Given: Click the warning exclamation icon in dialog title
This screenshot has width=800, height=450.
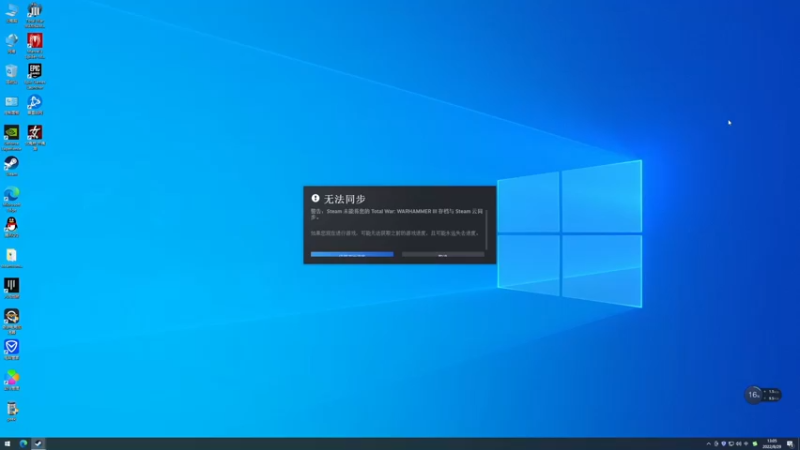Looking at the screenshot, I should [x=315, y=198].
